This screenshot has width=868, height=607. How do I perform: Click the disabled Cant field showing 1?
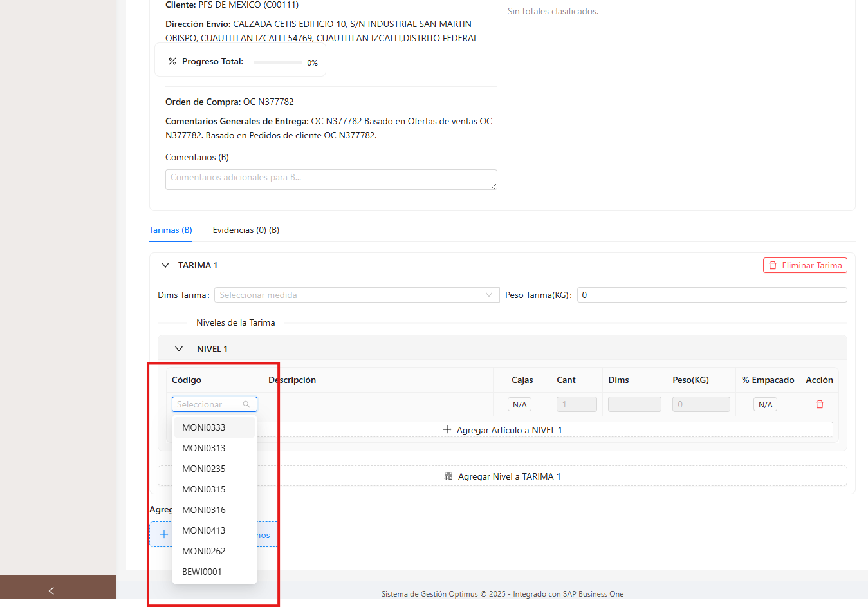point(577,404)
